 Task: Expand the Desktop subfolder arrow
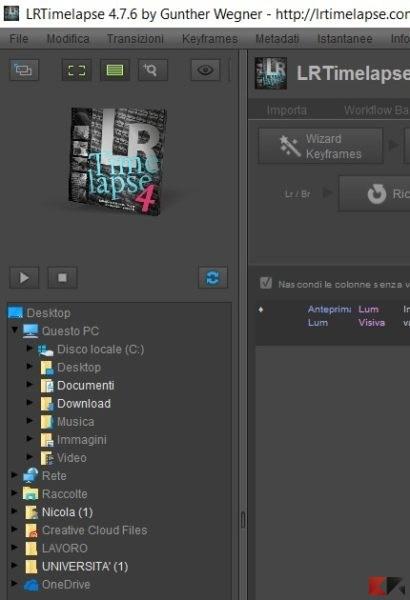click(x=29, y=366)
